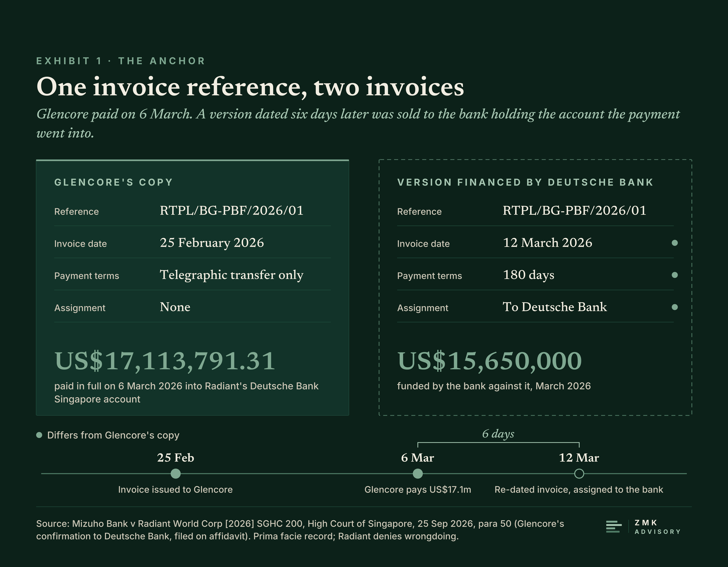Viewport: 728px width, 567px height.
Task: Click the Differs from Glencore's copy legend text
Action: point(113,435)
